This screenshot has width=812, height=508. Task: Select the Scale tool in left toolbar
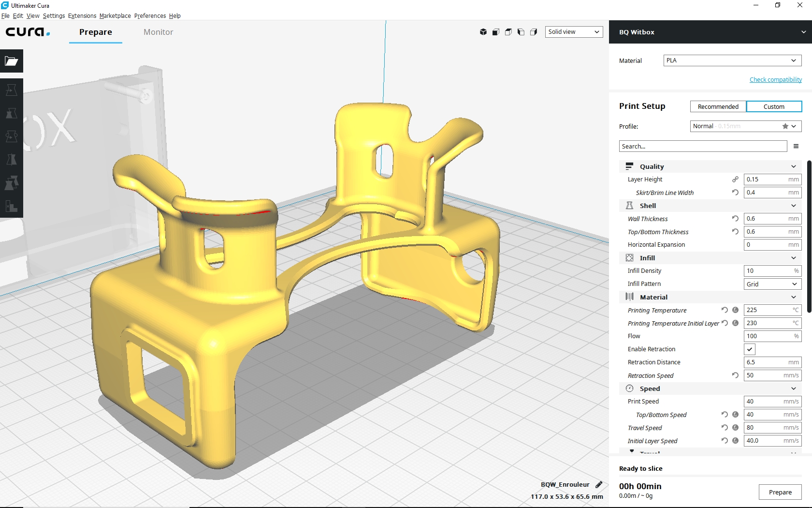click(12, 113)
